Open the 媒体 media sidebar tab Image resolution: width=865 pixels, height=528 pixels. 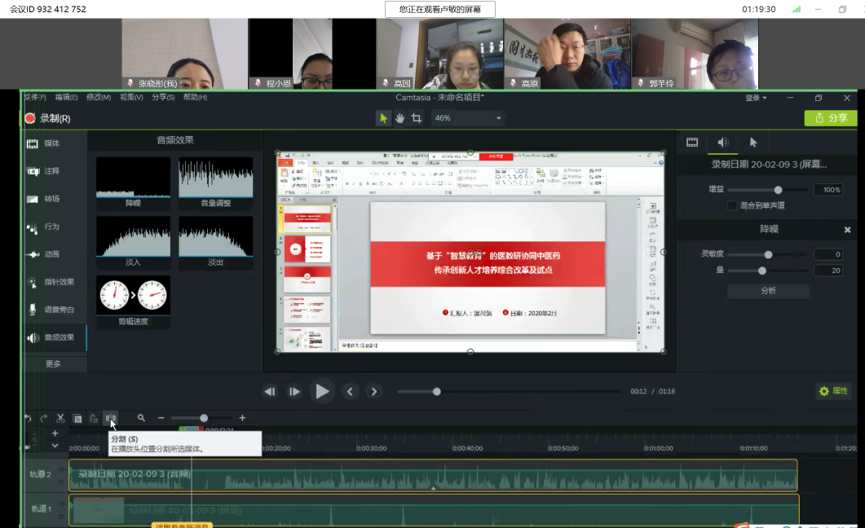tap(55, 143)
